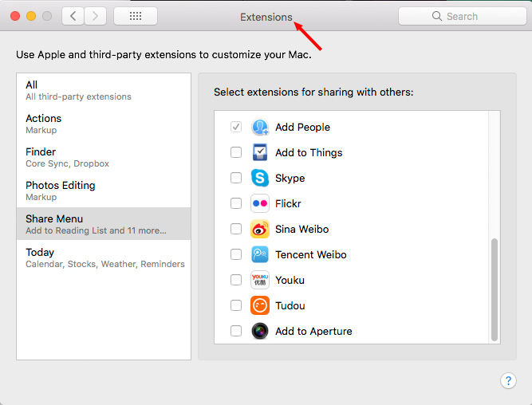
Task: Enable the Sina Weibo checkbox
Action: [x=236, y=229]
